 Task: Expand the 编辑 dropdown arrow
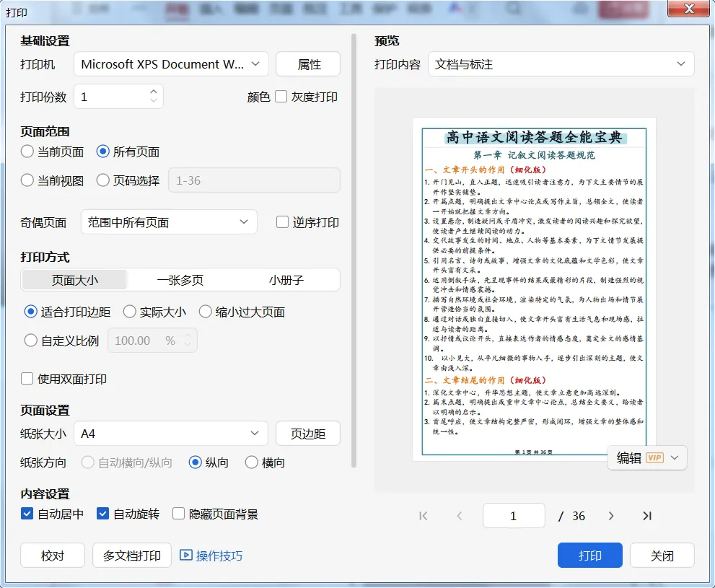(675, 457)
